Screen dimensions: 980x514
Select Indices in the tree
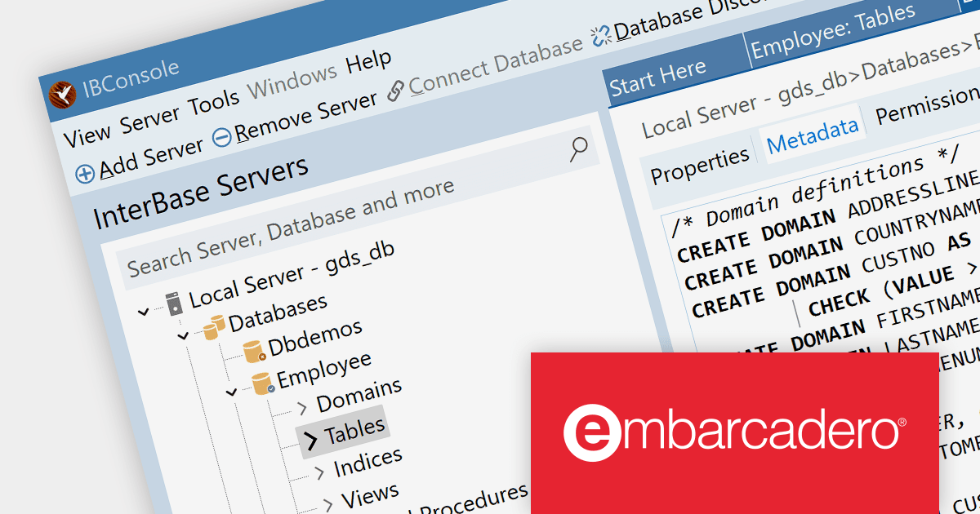(367, 463)
